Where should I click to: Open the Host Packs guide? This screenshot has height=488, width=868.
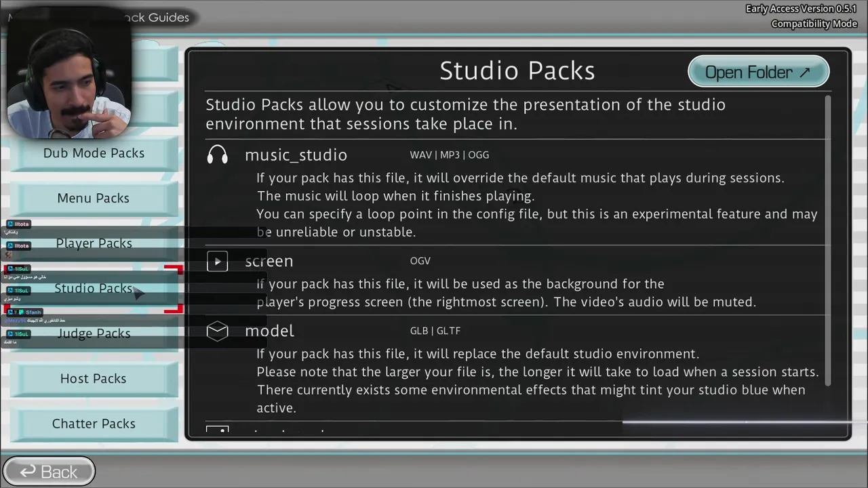(94, 378)
